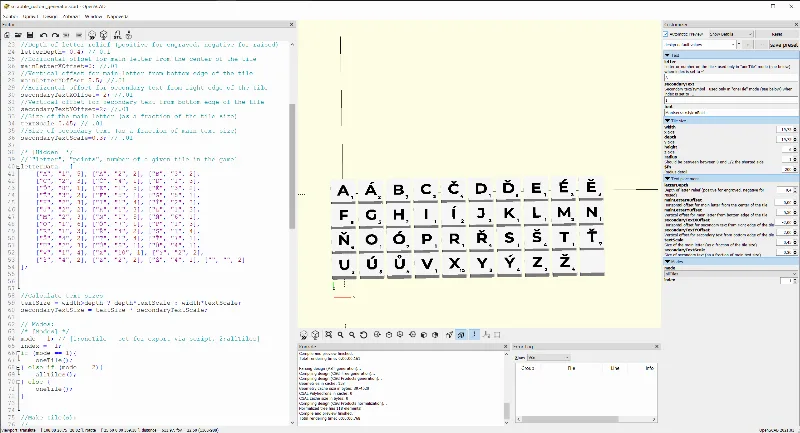Viewport: 800px width, 433px height.
Task: Click the Unindent icon in editor toolbar
Action: coord(66,35)
